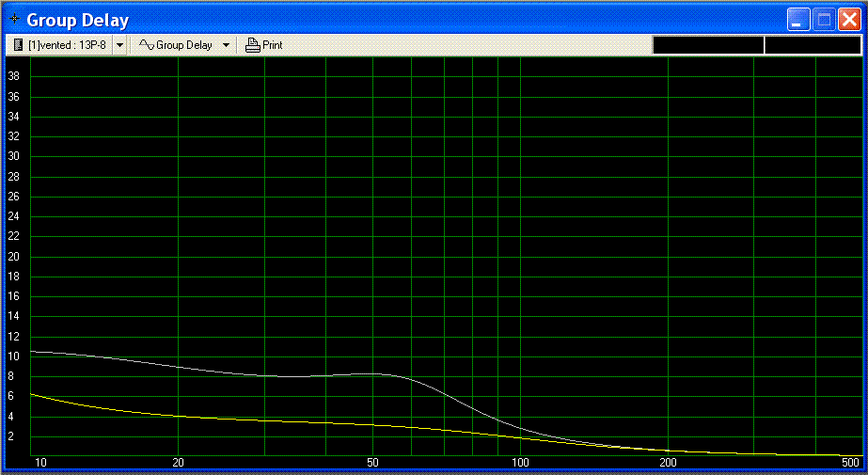Open the box selection dropdown arrow
This screenshot has width=868, height=475.
click(x=119, y=45)
